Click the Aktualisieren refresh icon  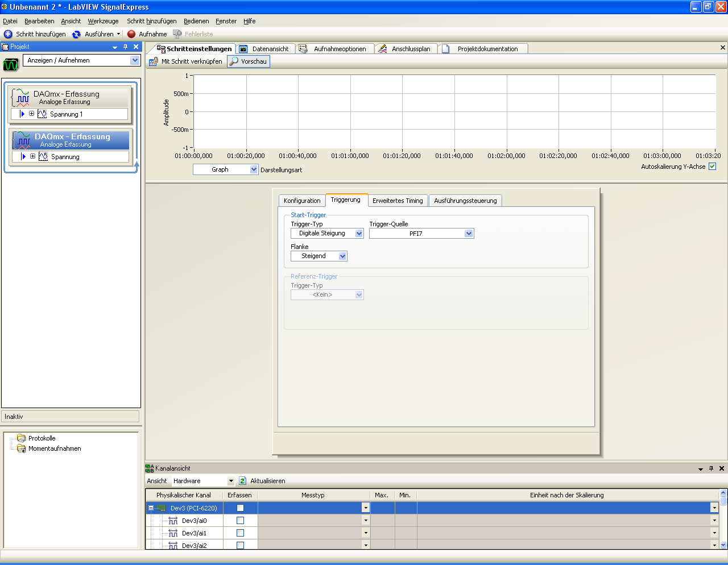(242, 481)
